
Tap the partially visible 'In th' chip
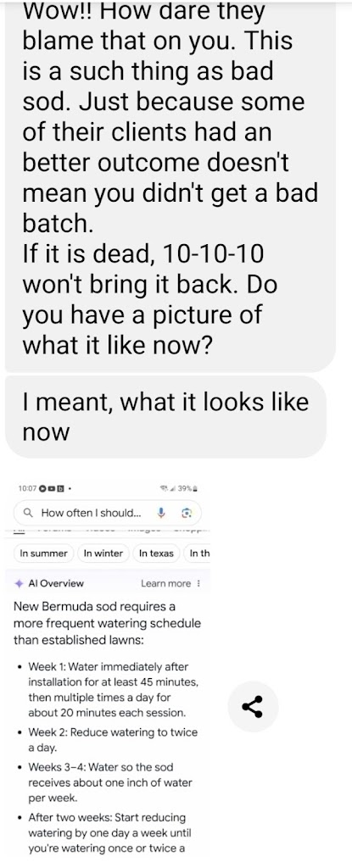tap(198, 553)
